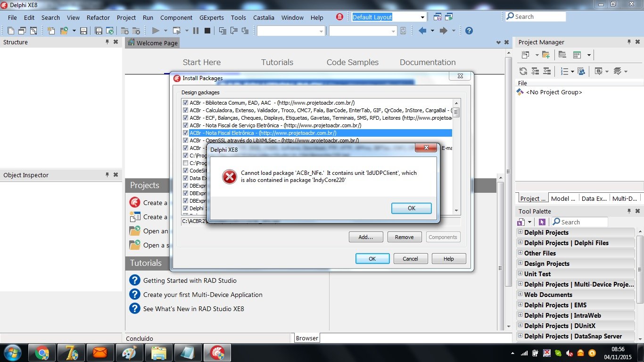Click the Tool Palette Search field
Screen dimensions: 644x362
(x=579, y=222)
